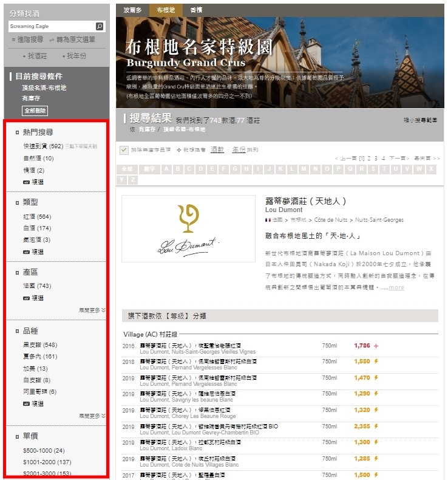Click 轉為原文選單 link

pyautogui.click(x=72, y=39)
